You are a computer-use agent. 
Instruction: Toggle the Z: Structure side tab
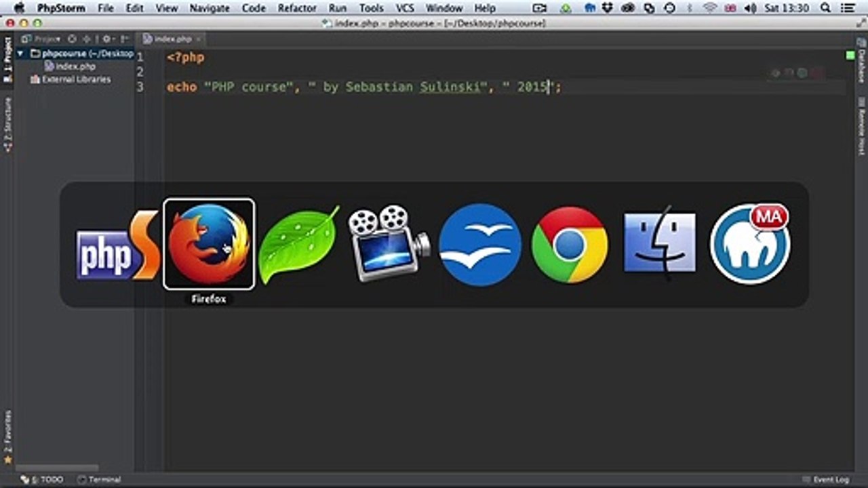[7, 124]
